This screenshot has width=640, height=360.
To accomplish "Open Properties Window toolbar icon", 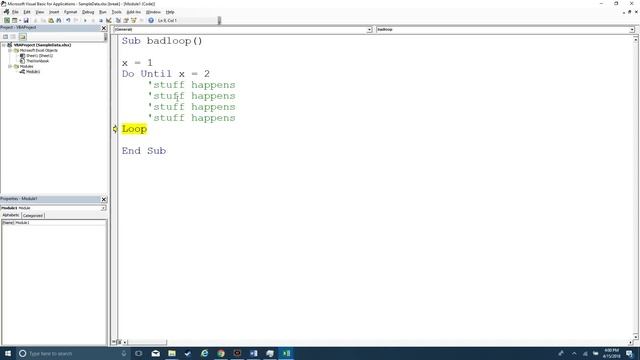I will pyautogui.click(x=126, y=20).
